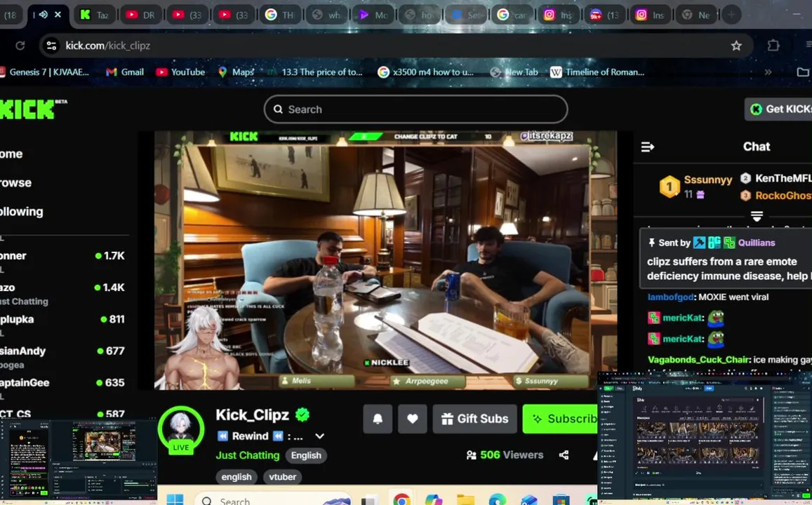The width and height of the screenshot is (812, 505).
Task: Open the aptainGee channel with 635 viewers
Action: point(63,383)
